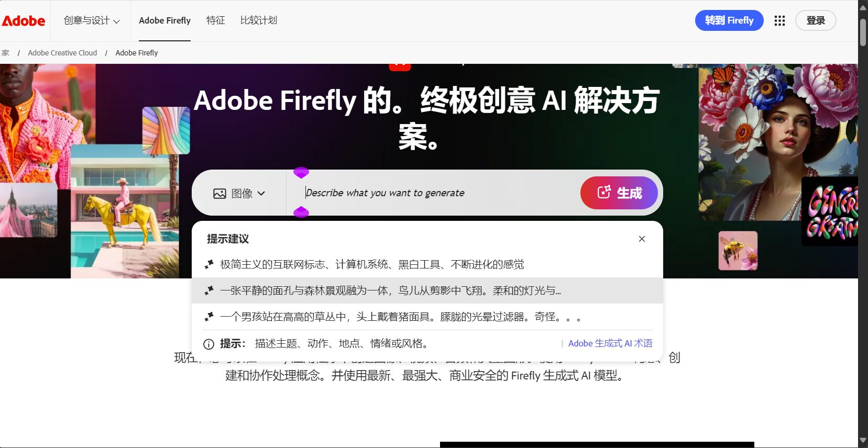The height and width of the screenshot is (448, 868).
Task: Close the 提示建议 suggestions panel
Action: [x=642, y=239]
